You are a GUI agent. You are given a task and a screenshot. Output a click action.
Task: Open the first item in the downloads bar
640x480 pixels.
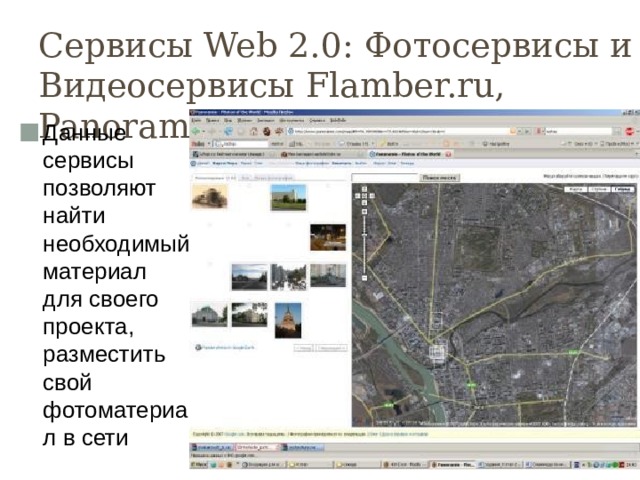211,447
